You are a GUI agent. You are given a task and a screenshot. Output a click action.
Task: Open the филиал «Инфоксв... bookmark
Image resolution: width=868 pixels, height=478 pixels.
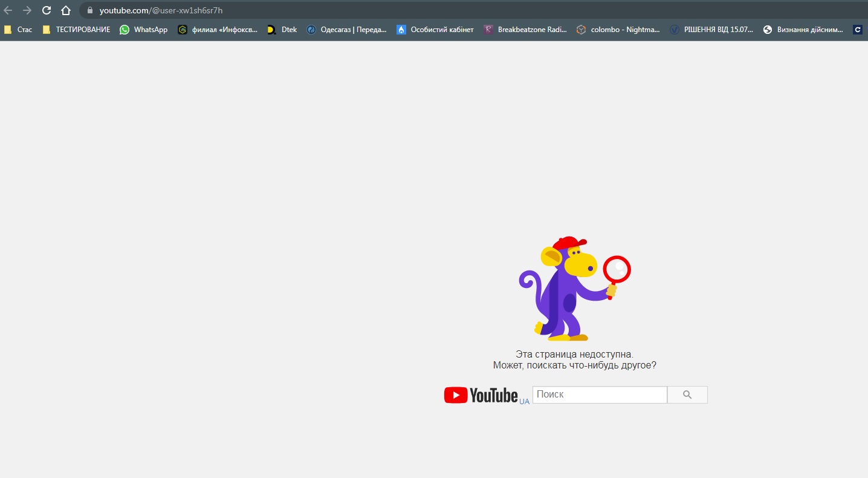(218, 30)
